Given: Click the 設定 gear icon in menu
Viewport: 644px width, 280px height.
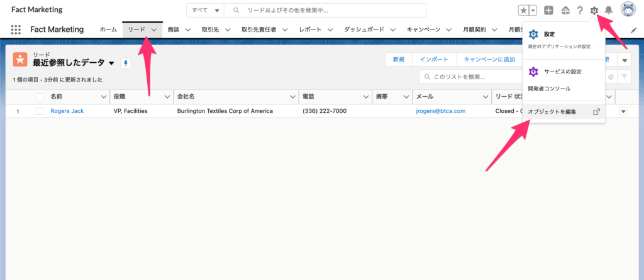Looking at the screenshot, I should coord(533,34).
